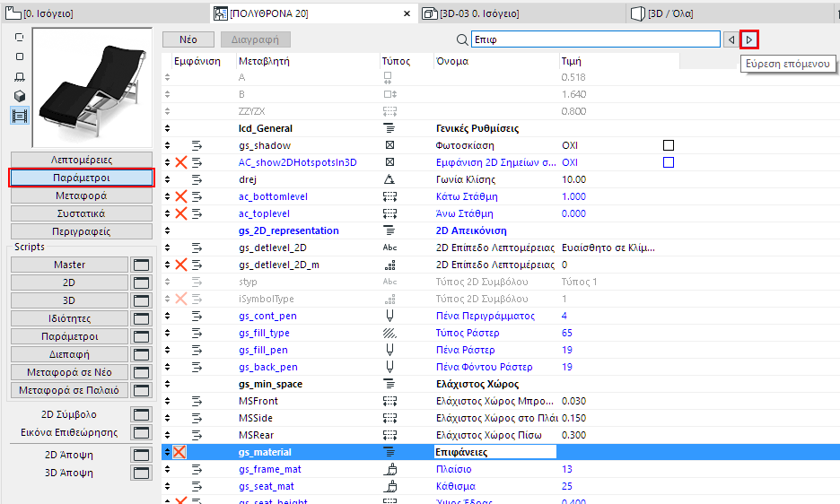Screen dimensions: 840x504
Task: Click reorder arrows of lcd_General row
Action: point(167,128)
